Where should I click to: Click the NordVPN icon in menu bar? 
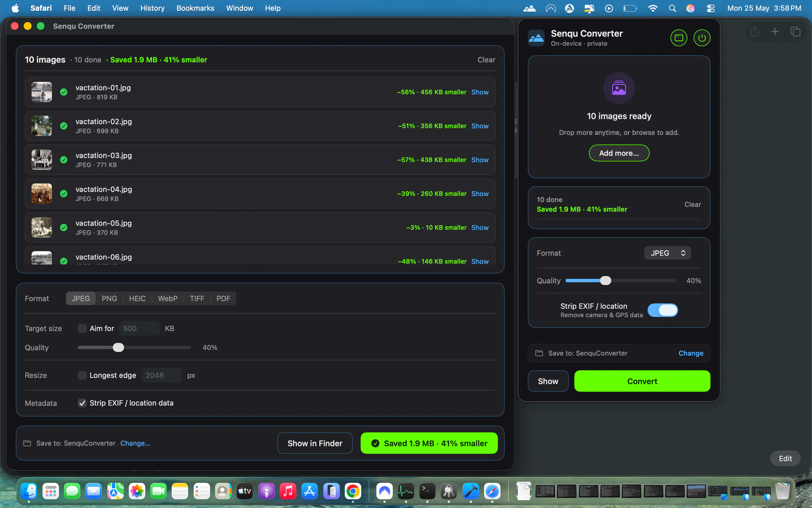(551, 8)
